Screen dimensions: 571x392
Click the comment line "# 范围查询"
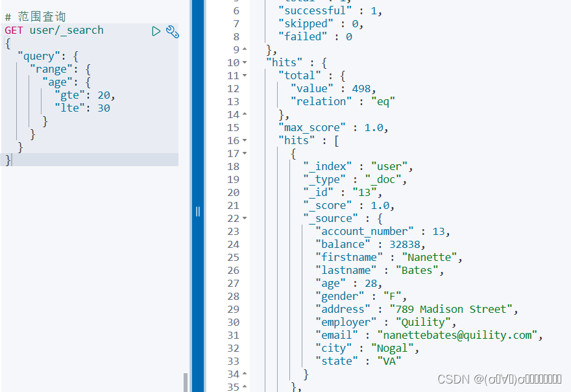35,17
